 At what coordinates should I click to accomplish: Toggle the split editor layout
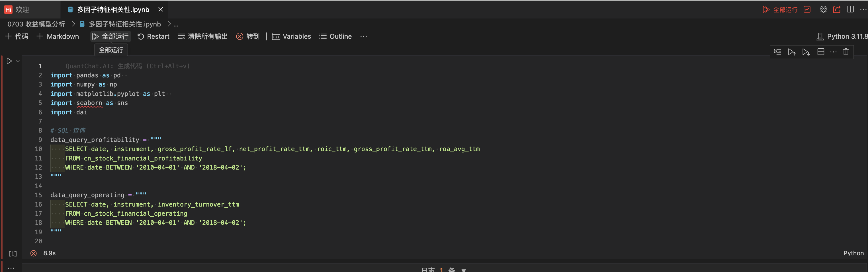coord(850,9)
